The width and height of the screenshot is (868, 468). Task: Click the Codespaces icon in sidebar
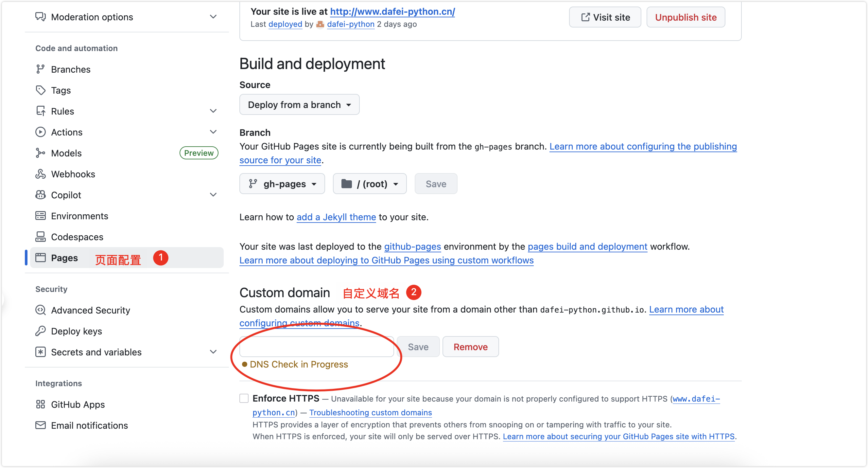point(41,237)
